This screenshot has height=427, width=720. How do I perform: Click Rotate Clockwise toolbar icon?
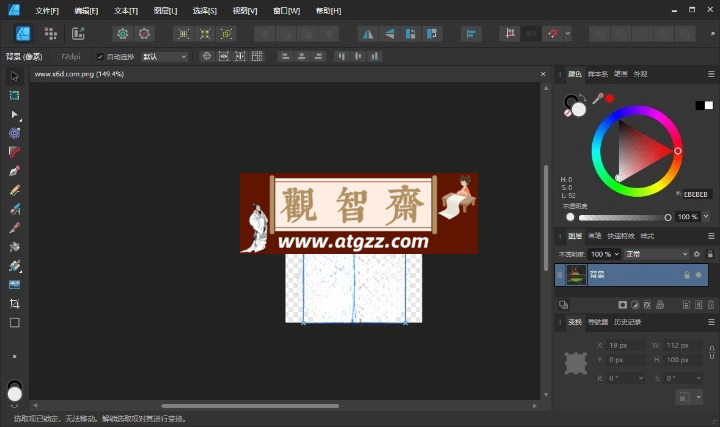pos(432,34)
